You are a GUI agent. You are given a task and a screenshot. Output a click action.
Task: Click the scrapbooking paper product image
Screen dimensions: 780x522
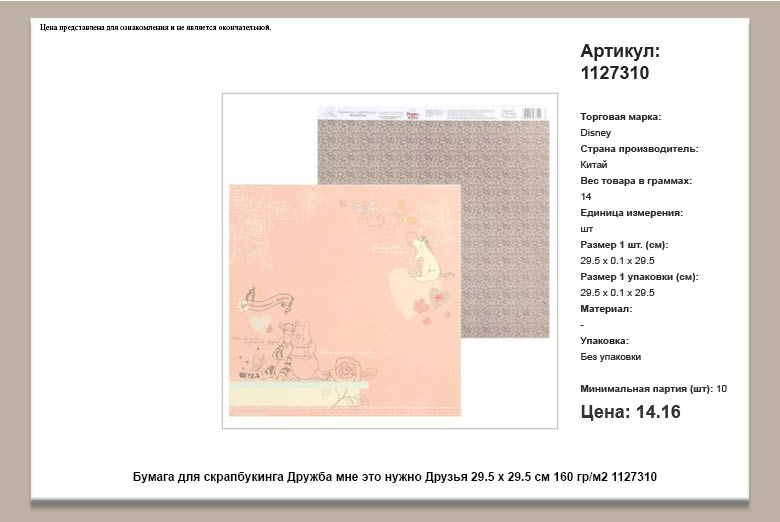click(390, 260)
